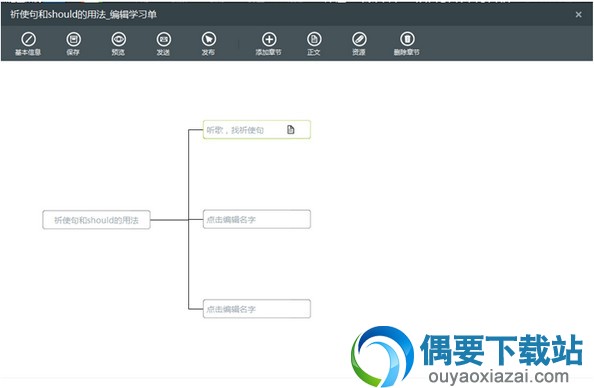
Task: Click the 发送 send icon
Action: tap(164, 39)
